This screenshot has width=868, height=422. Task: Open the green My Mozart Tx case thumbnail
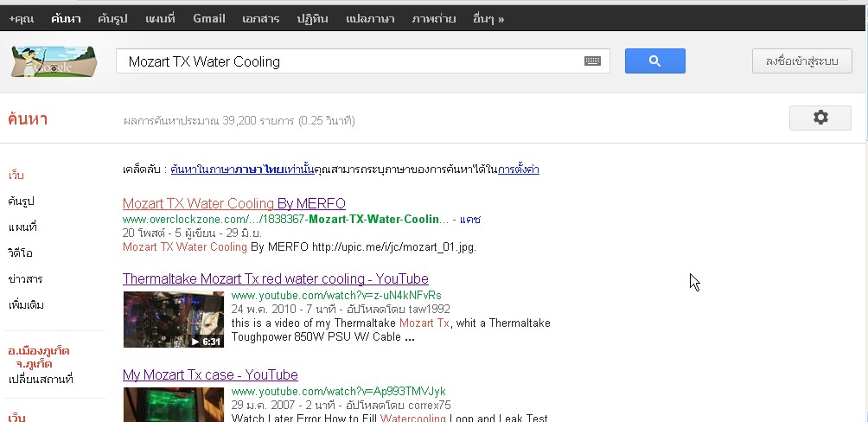173,405
